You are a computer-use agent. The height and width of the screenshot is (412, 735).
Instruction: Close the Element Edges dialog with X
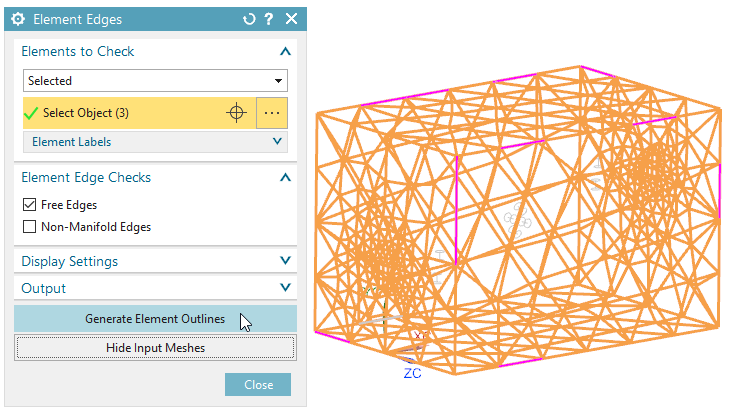point(291,19)
